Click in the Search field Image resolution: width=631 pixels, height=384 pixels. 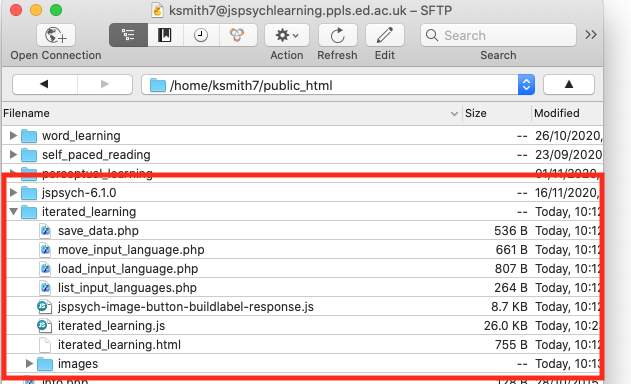(x=498, y=35)
